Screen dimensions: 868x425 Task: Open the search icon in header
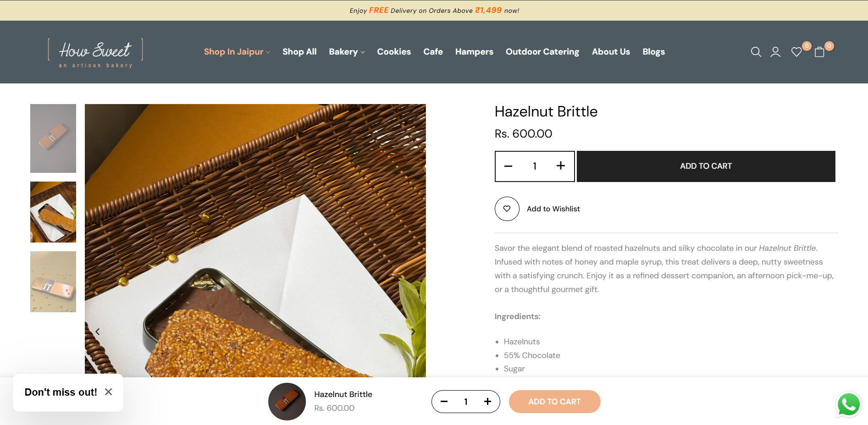756,52
